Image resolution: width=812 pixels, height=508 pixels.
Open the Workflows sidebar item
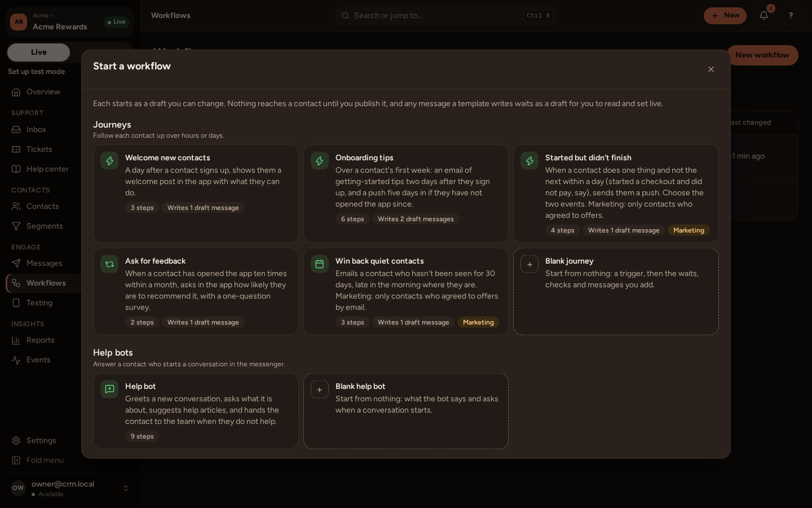(x=46, y=283)
